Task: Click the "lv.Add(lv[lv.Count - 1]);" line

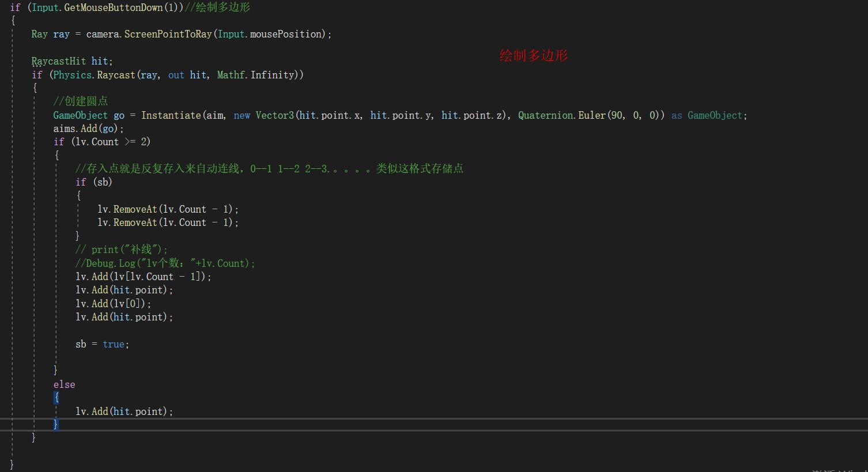Action: click(x=144, y=277)
